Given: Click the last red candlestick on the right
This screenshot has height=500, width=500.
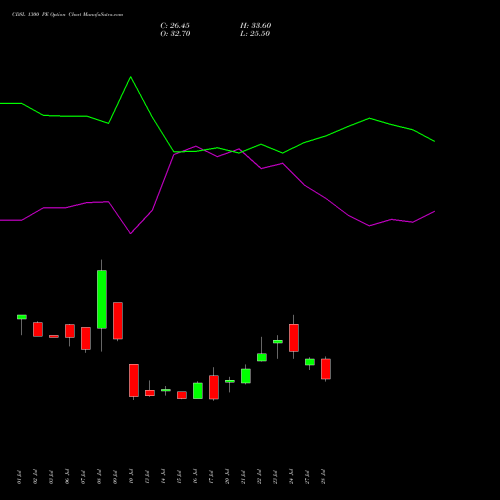Looking at the screenshot, I should 326,369.
